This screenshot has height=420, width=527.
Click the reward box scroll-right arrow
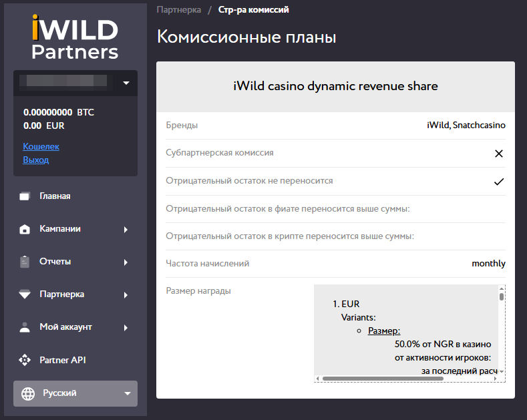(x=495, y=379)
